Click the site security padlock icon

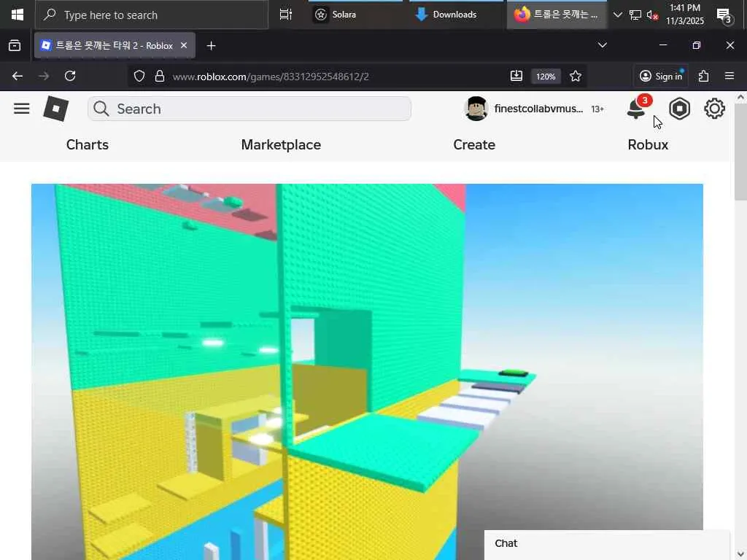(160, 76)
